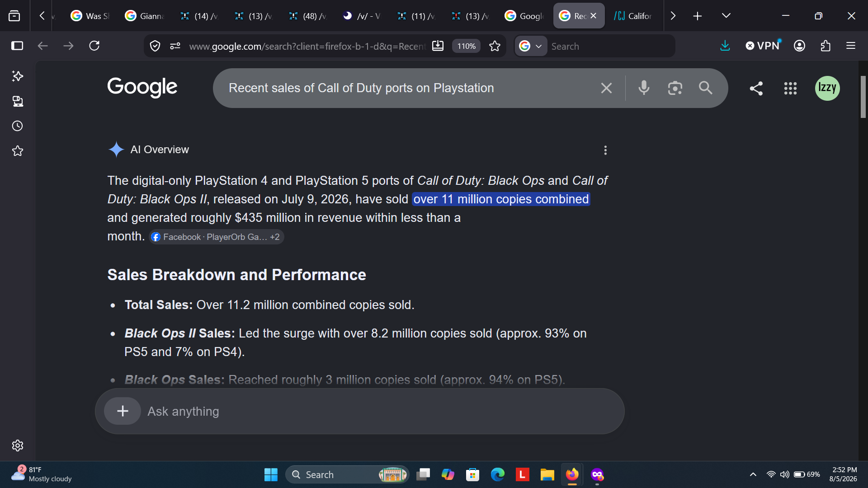Open history sidebar clock icon
This screenshot has width=868, height=488.
point(18,126)
